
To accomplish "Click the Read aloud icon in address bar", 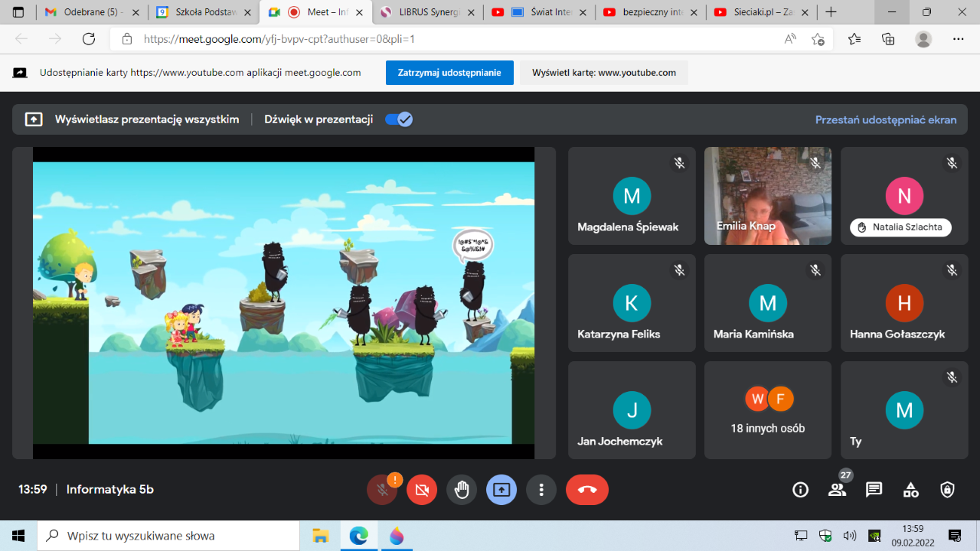I will click(x=790, y=39).
